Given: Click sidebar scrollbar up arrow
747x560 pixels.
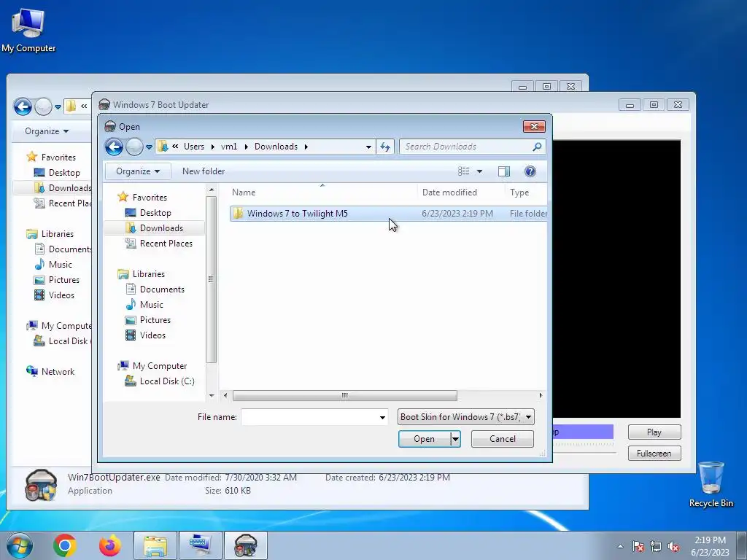Looking at the screenshot, I should (x=212, y=190).
